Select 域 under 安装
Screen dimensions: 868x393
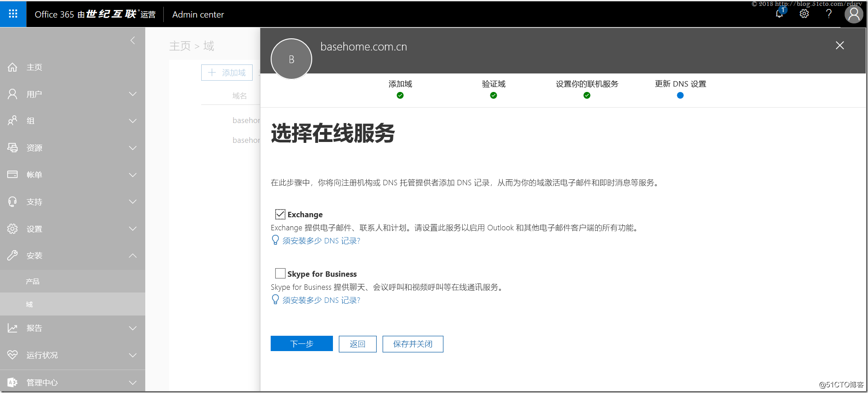[72, 304]
